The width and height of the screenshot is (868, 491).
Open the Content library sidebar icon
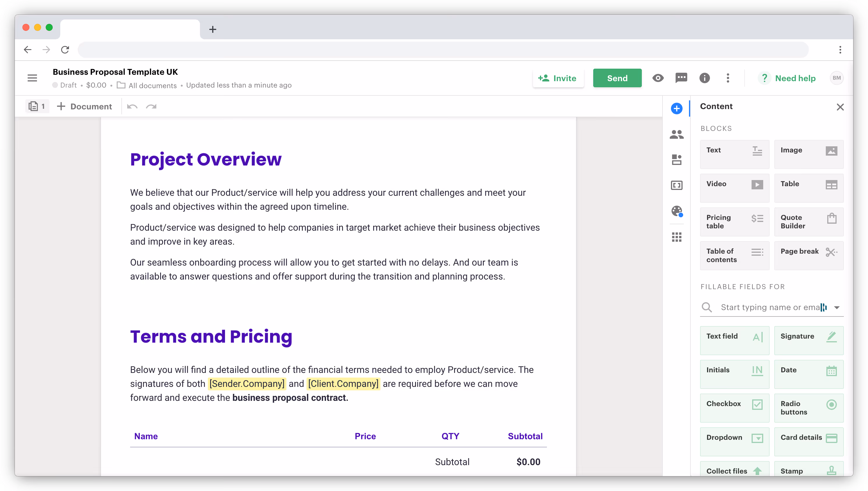pyautogui.click(x=677, y=160)
